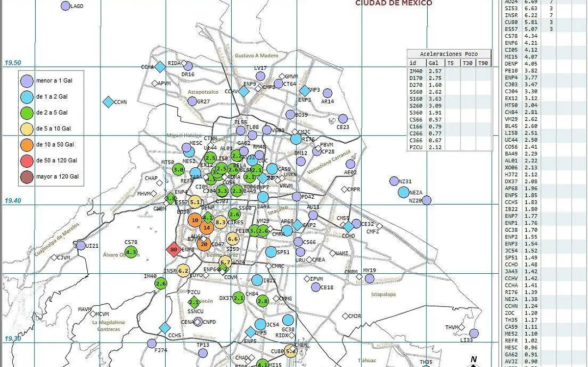Select the CS78 green marker showing 4.3
The image size is (588, 367).
pyautogui.click(x=131, y=252)
